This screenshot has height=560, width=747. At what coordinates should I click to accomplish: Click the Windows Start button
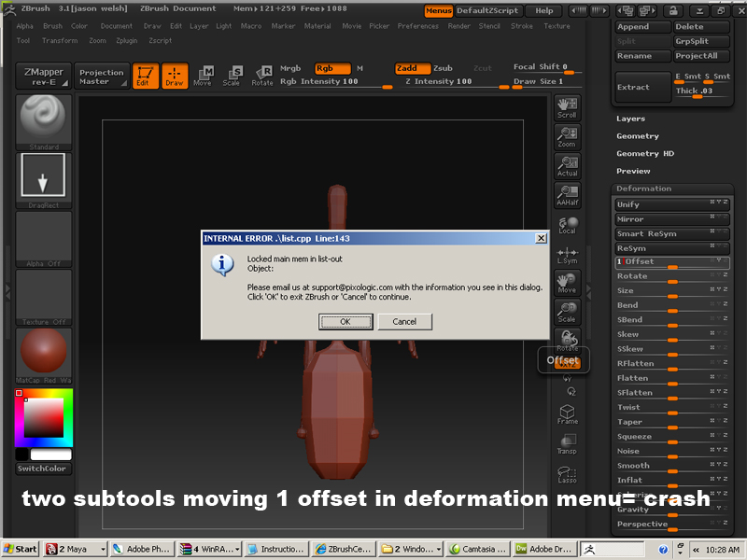[x=21, y=549]
